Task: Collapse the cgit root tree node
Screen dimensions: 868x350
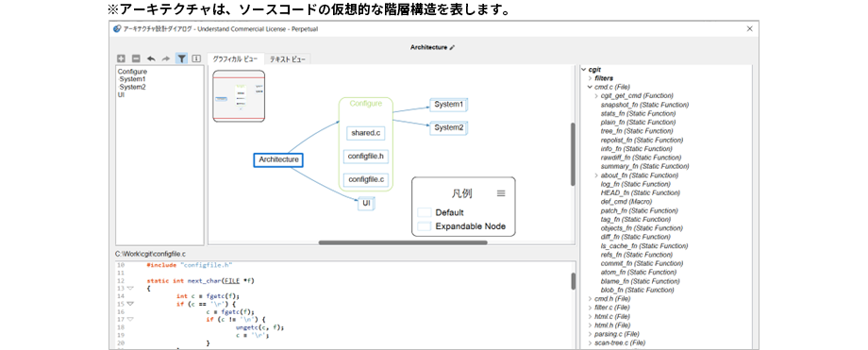Action: point(583,70)
